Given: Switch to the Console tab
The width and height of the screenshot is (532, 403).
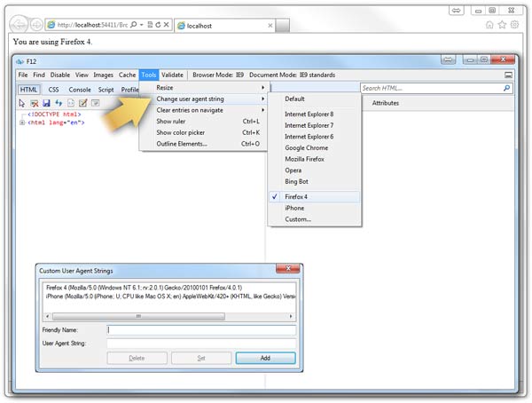Looking at the screenshot, I should [x=80, y=90].
